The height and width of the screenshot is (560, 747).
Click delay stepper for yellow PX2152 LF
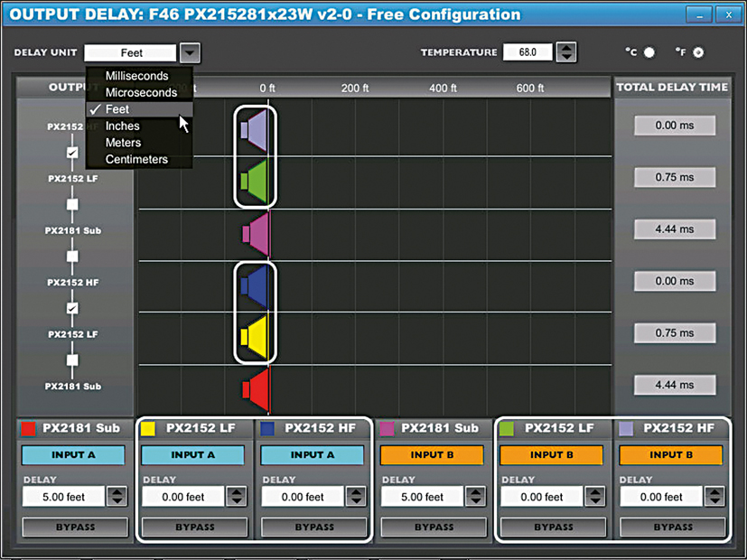click(237, 497)
